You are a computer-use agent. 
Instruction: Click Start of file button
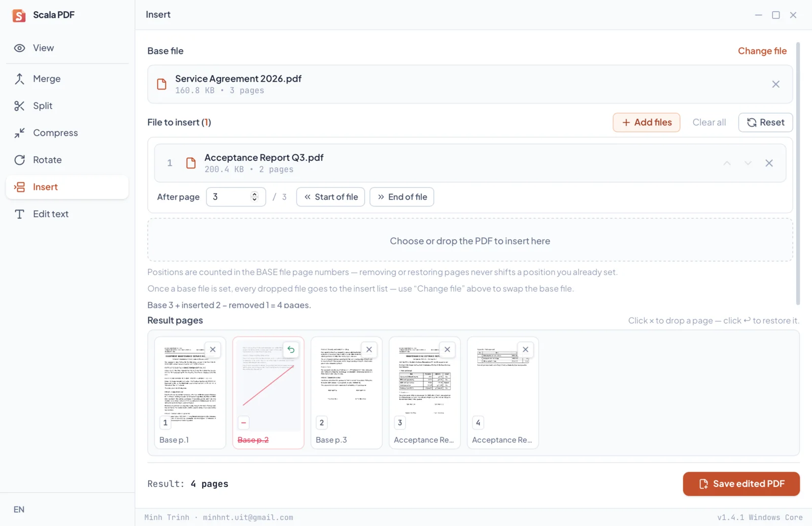coord(330,197)
